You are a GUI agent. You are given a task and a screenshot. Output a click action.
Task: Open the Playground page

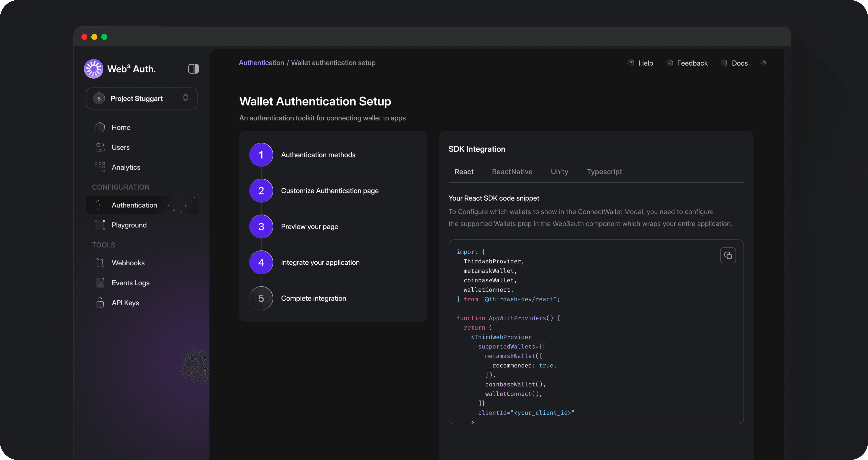[x=129, y=225]
